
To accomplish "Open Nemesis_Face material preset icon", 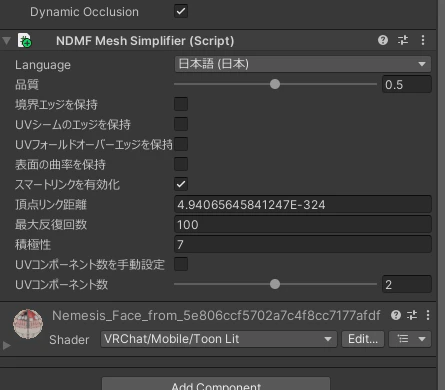I will click(x=412, y=315).
